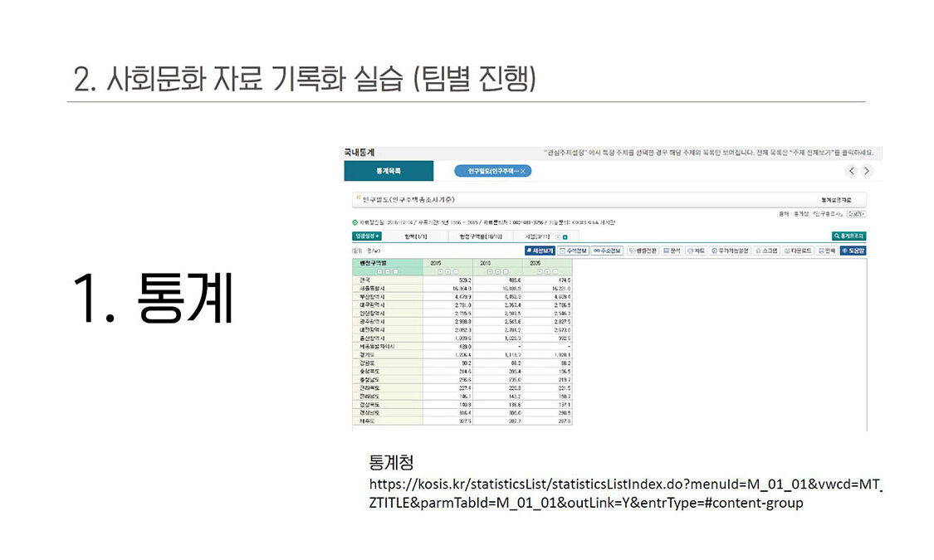Open the 도움말 help icon
Viewport: 934px width, 560px height.
coord(853,252)
